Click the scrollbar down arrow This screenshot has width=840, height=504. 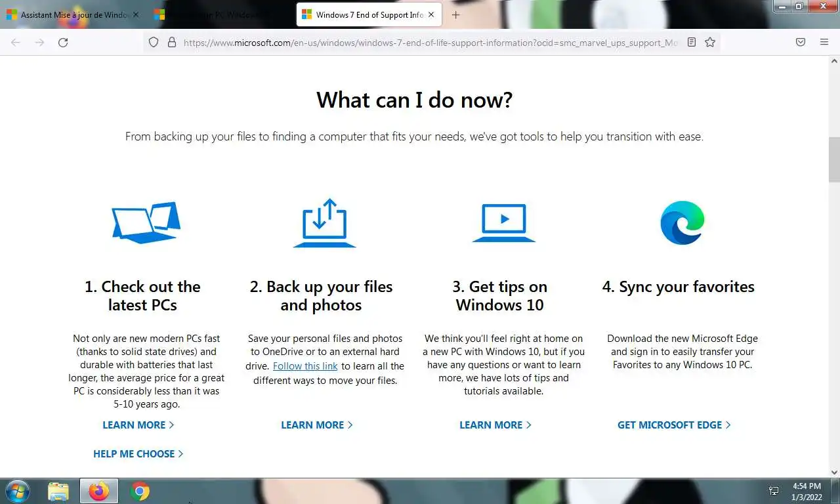[x=834, y=472]
